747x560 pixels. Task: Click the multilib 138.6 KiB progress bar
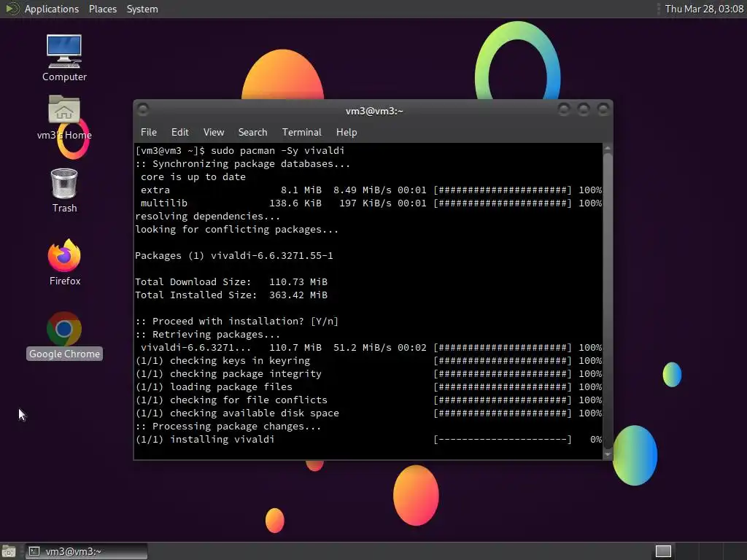click(x=502, y=203)
